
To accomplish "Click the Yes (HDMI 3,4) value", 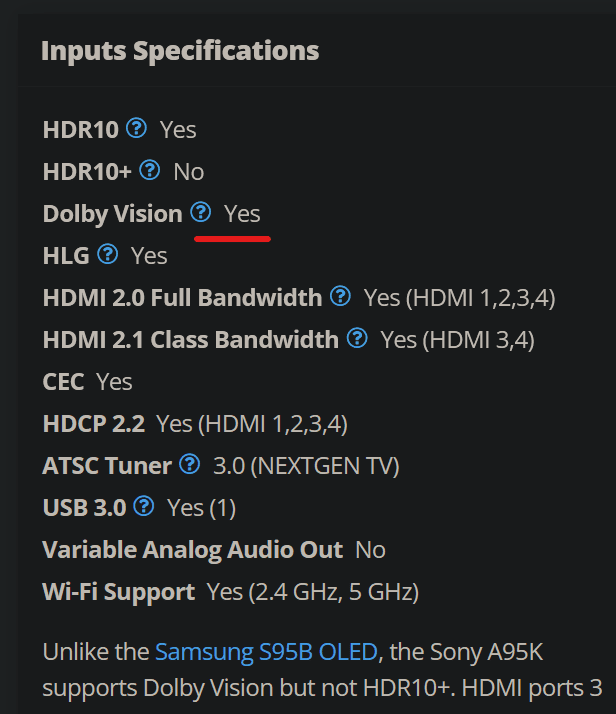I will (x=458, y=340).
